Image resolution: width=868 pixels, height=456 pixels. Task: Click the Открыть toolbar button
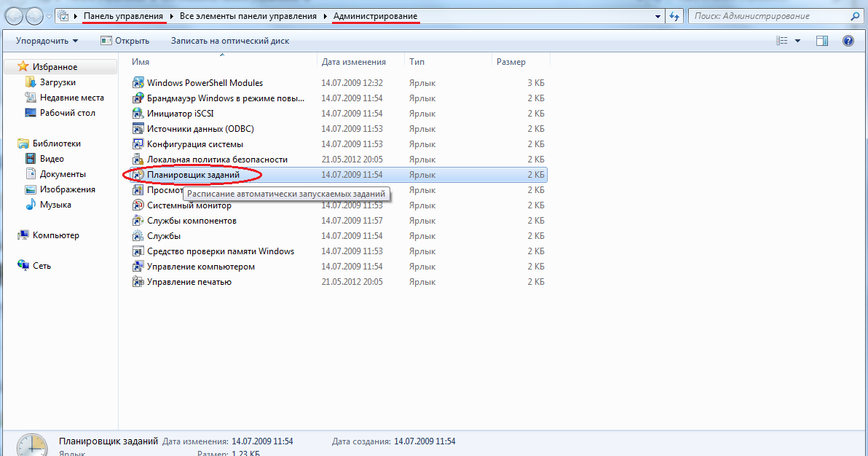125,41
